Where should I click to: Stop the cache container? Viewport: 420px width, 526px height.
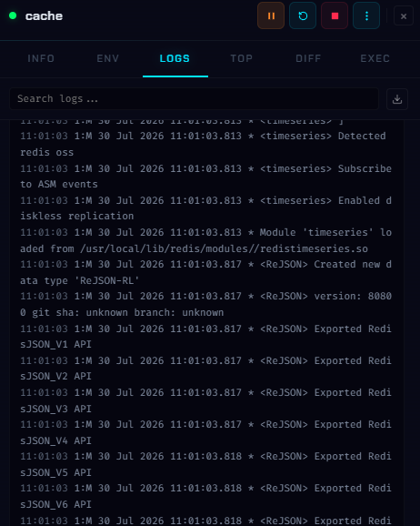[335, 15]
